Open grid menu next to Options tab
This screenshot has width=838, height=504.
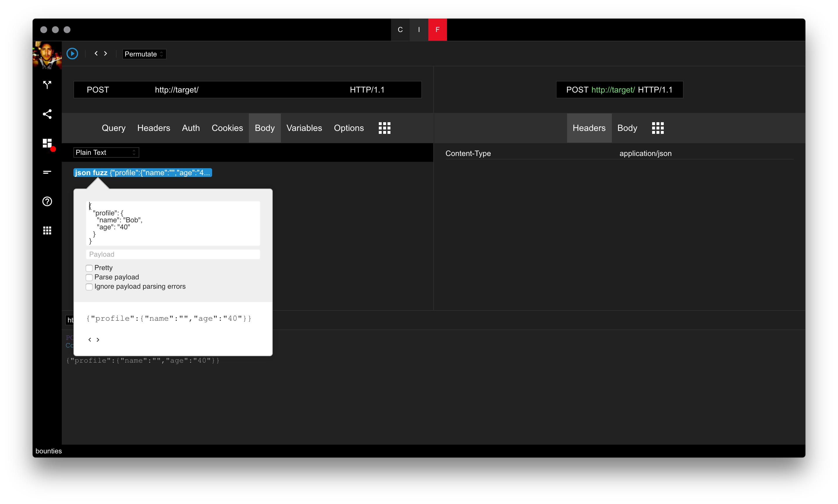(385, 128)
